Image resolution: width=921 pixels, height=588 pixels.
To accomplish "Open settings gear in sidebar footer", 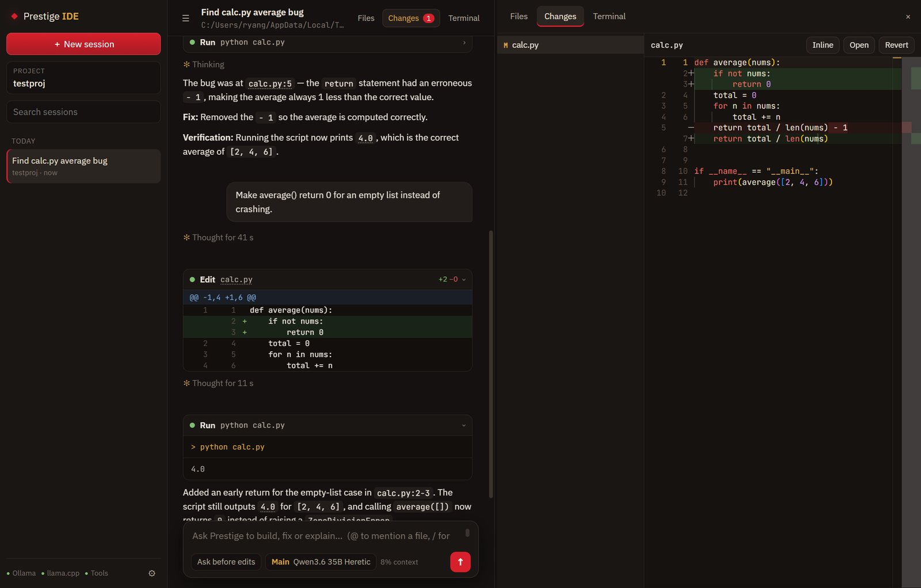I will coord(152,573).
